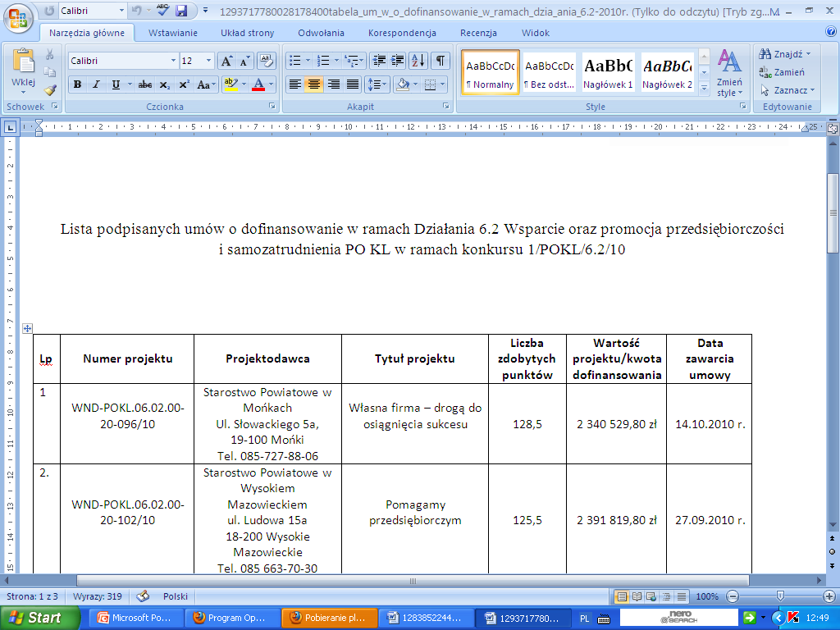Click the Zamień replace button

(x=782, y=72)
